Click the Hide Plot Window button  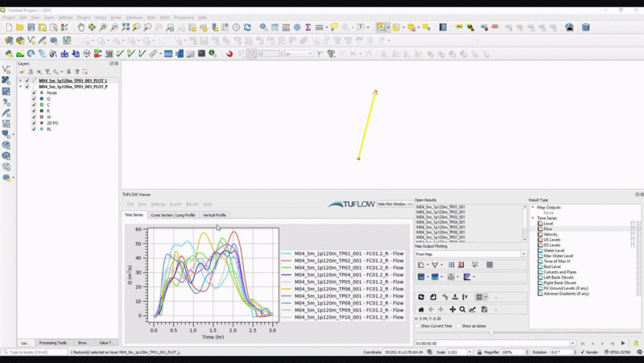(x=394, y=204)
